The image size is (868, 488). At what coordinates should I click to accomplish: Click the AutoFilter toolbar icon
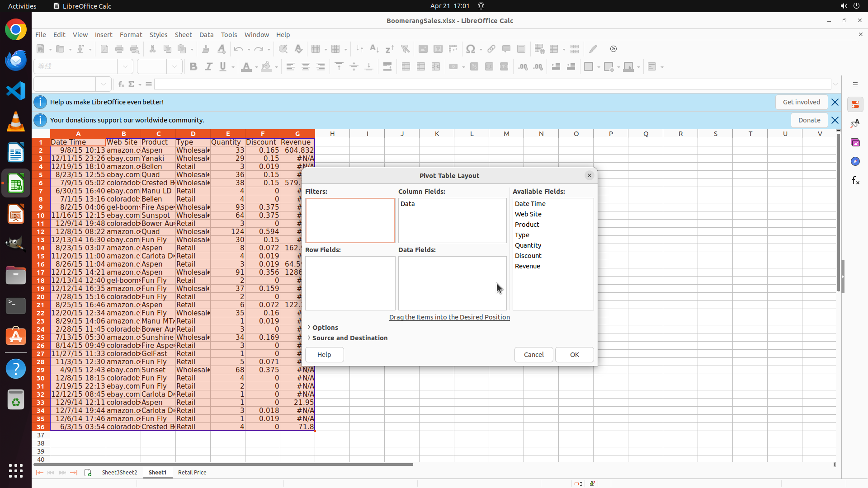pos(405,49)
